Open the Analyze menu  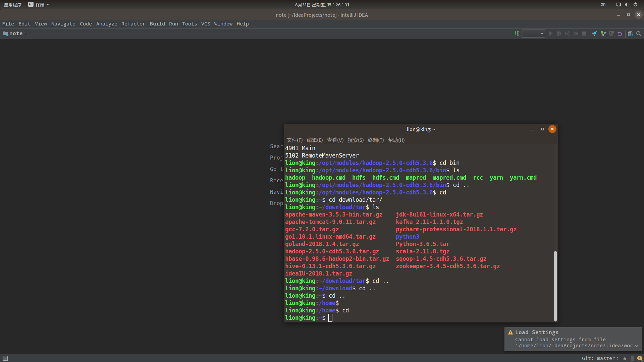tap(107, 24)
